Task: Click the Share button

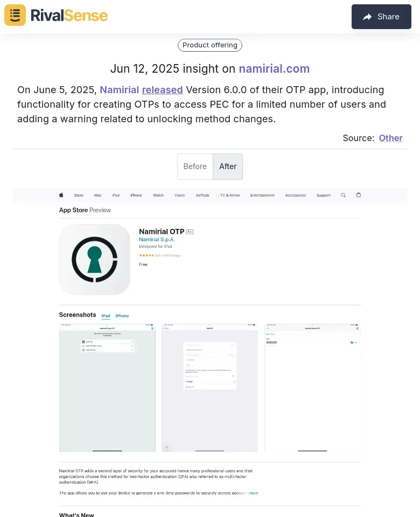Action: [381, 17]
